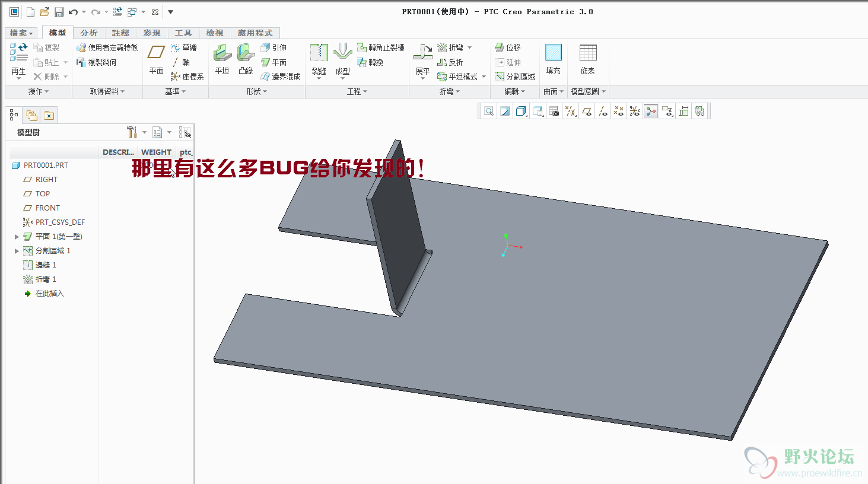Open the 基準 group dropdown
This screenshot has width=868, height=484.
point(176,91)
